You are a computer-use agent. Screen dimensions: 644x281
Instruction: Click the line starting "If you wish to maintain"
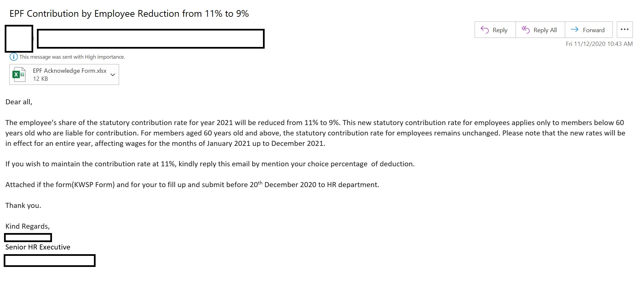[210, 164]
